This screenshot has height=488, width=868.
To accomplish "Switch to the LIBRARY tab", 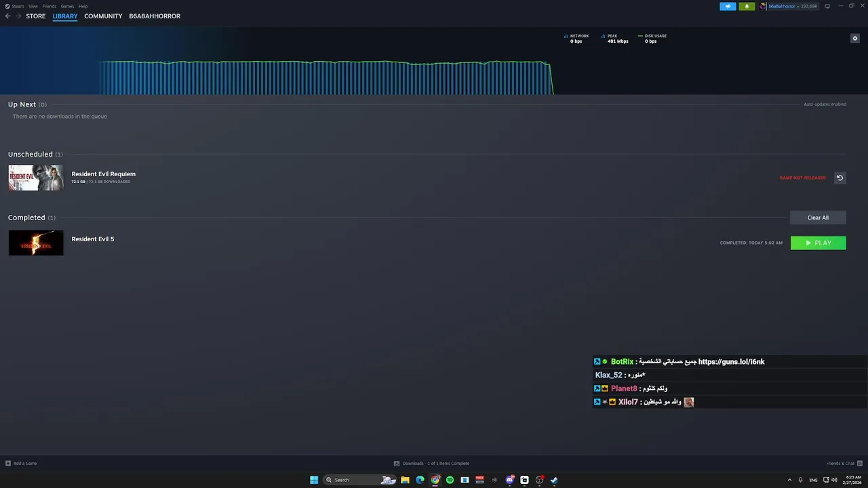I will [x=65, y=16].
